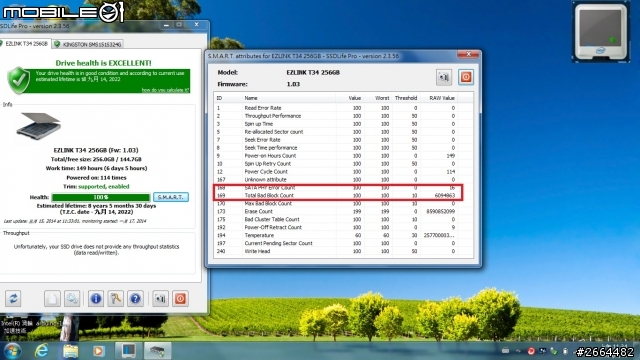This screenshot has height=360, width=640.
Task: Click the battery icon in the system tray
Action: tap(565, 351)
